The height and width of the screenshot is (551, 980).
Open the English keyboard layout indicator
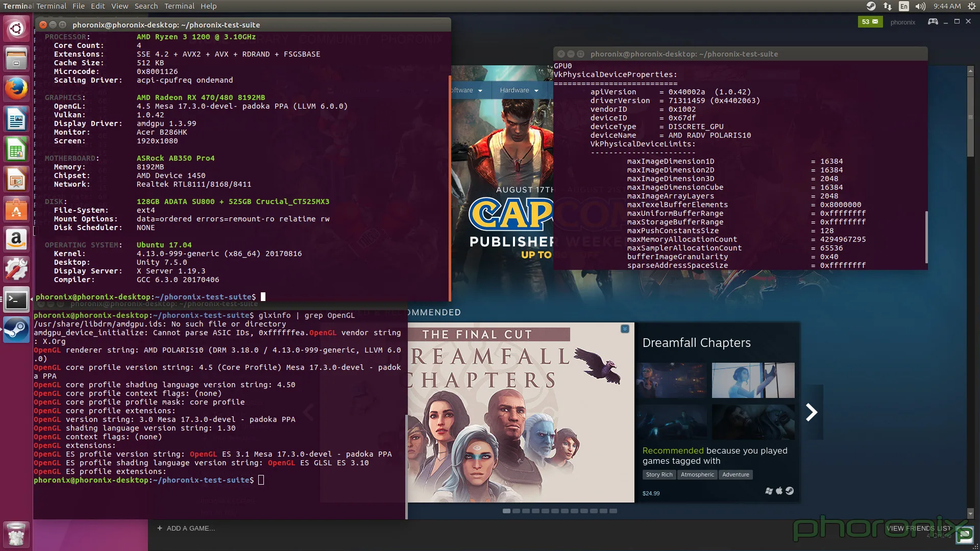pos(904,6)
